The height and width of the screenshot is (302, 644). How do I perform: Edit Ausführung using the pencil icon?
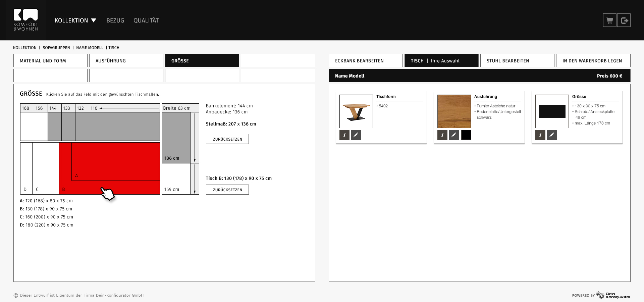pyautogui.click(x=454, y=135)
